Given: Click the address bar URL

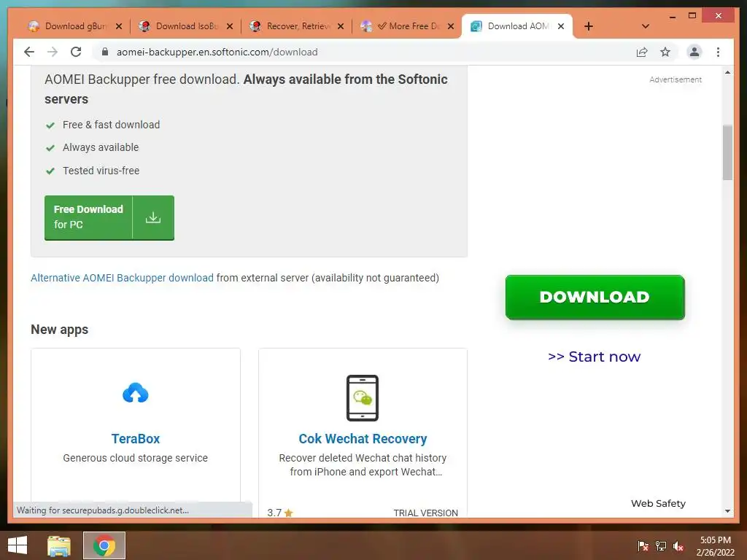Looking at the screenshot, I should (x=217, y=52).
